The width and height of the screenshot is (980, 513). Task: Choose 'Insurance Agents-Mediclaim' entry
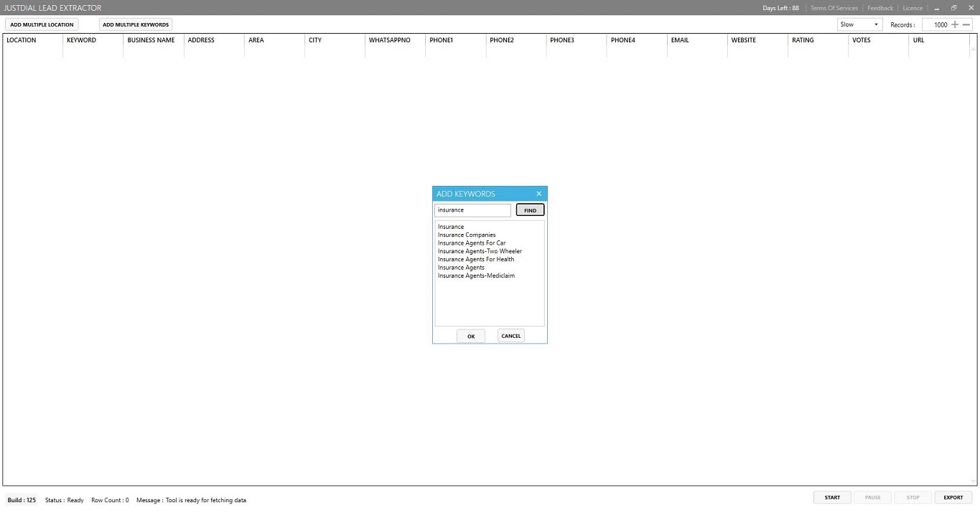pyautogui.click(x=476, y=276)
